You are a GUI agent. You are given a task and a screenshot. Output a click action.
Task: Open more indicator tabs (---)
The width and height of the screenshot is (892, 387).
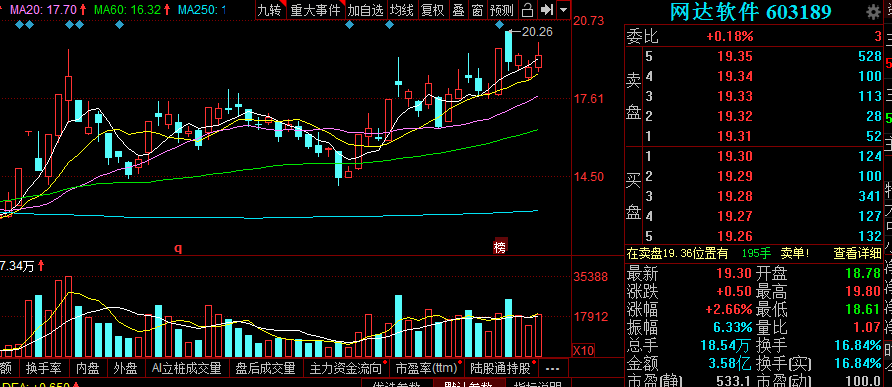tap(552, 368)
